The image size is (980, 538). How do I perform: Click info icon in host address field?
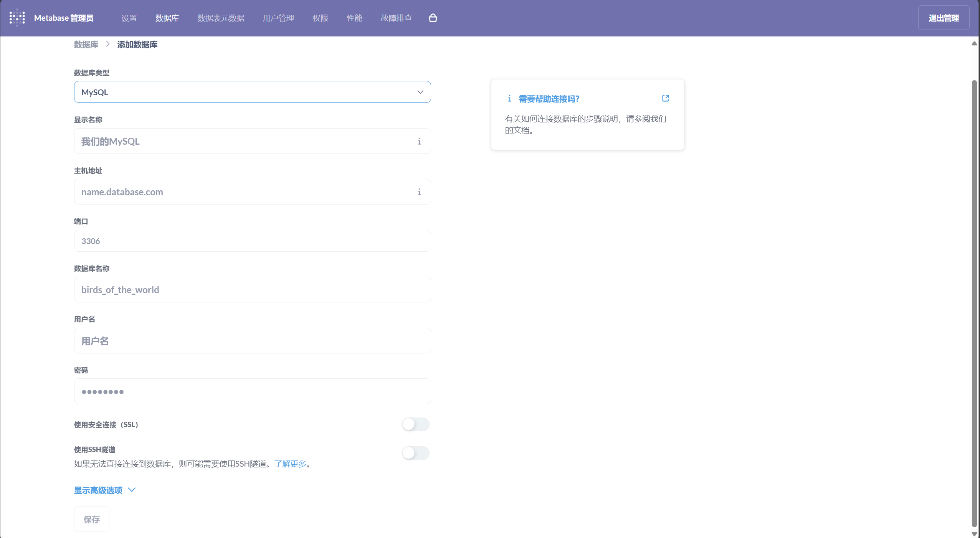[x=419, y=192]
